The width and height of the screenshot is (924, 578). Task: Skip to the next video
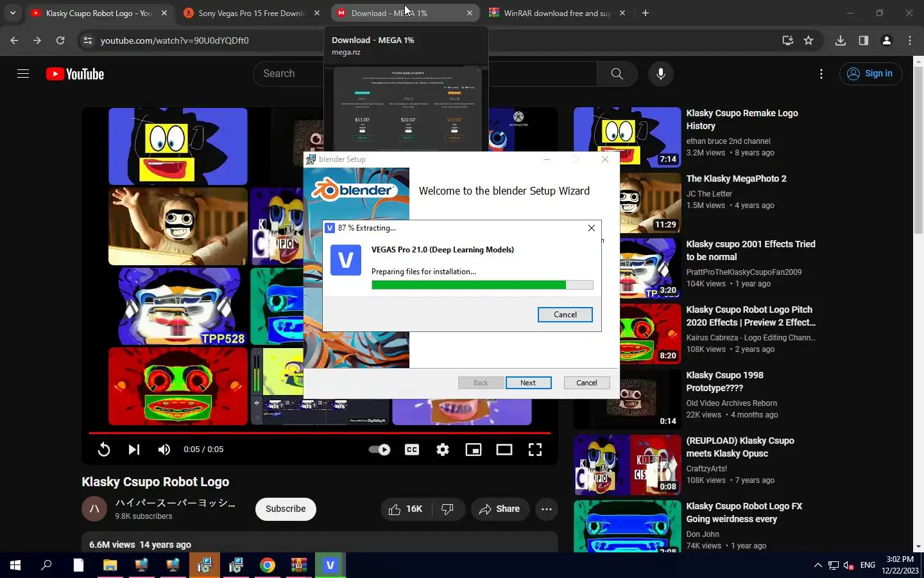coord(133,450)
